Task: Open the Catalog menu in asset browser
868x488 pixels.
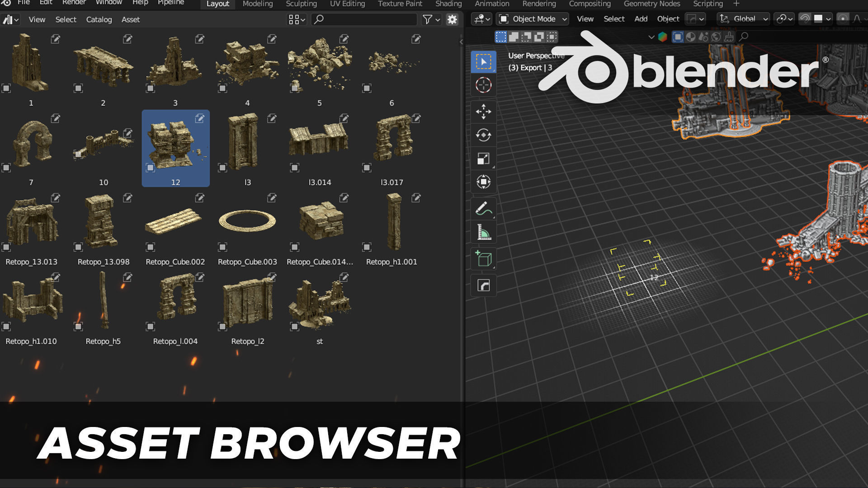Action: pyautogui.click(x=99, y=19)
